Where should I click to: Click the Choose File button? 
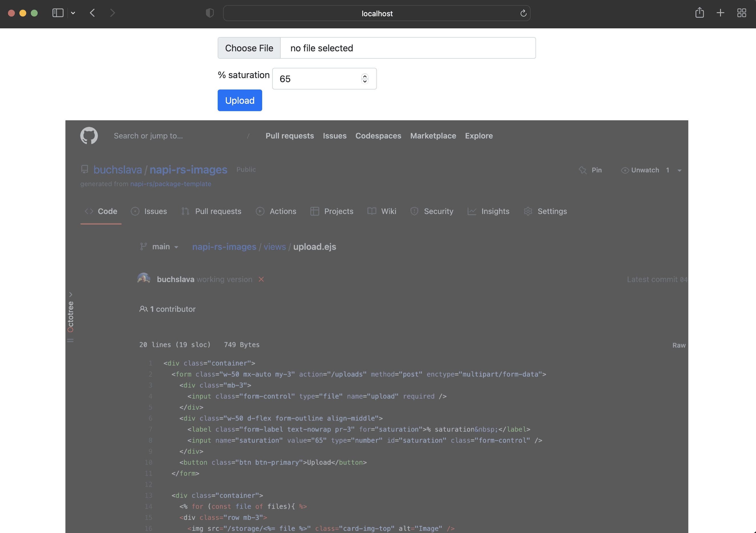[249, 48]
